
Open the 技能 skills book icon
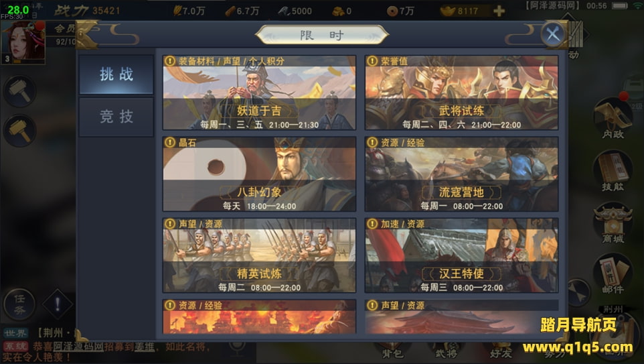click(x=613, y=171)
